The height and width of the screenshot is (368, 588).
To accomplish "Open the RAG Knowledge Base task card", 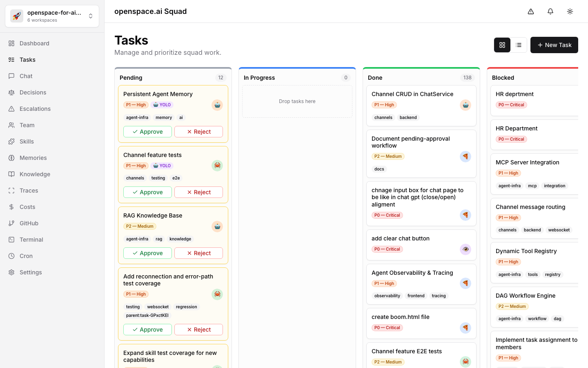I will tap(153, 215).
